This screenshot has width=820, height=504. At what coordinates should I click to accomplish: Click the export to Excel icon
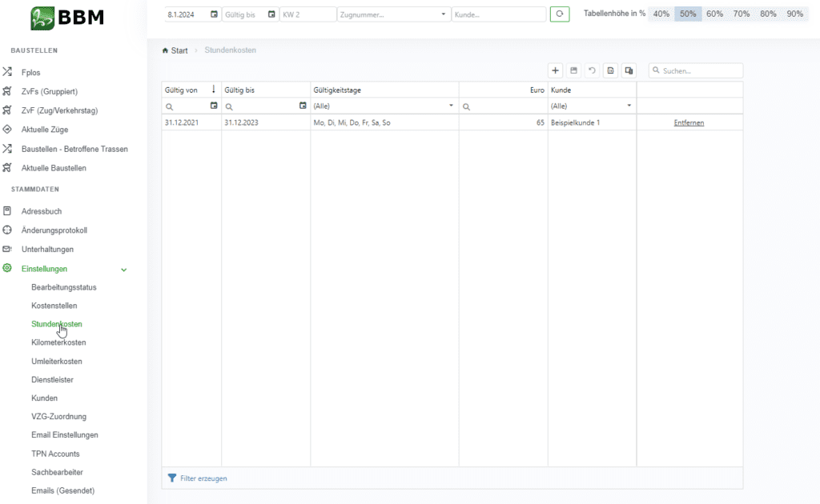(x=610, y=70)
